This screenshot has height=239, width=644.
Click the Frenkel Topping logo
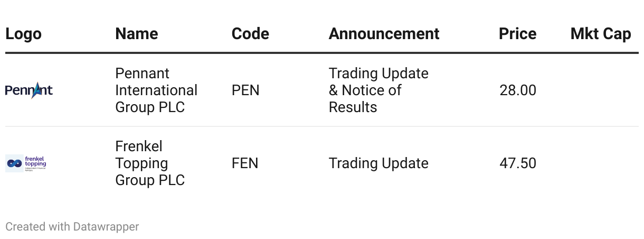coord(26,163)
